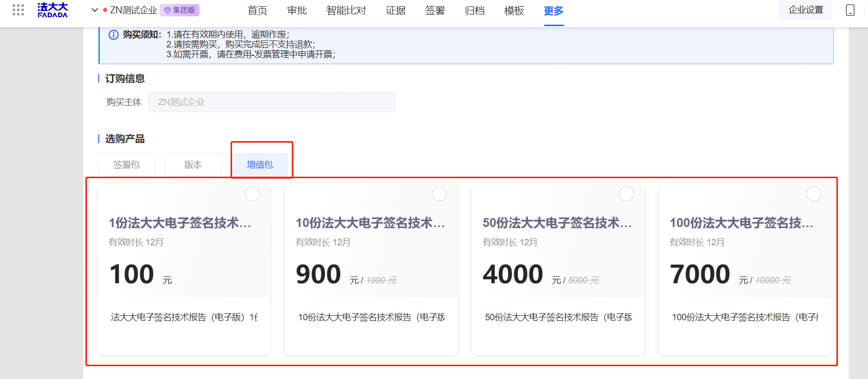Open the mobile device icon
This screenshot has height=379, width=868.
(x=850, y=10)
